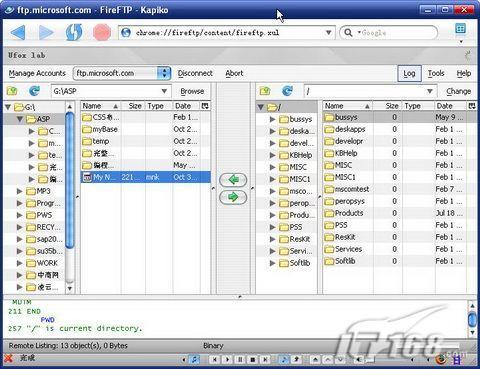The image size is (480, 369).
Task: Go up a level in remote pane
Action: coord(265,91)
